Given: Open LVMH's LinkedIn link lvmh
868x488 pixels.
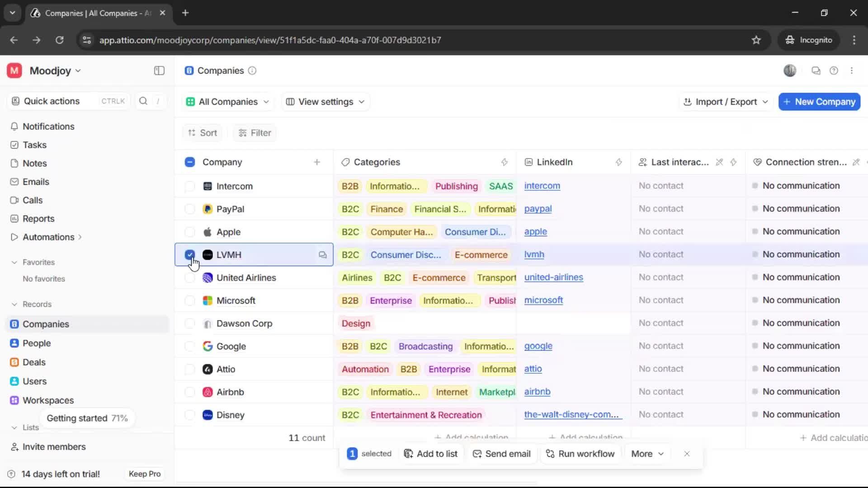Looking at the screenshot, I should [x=534, y=254].
